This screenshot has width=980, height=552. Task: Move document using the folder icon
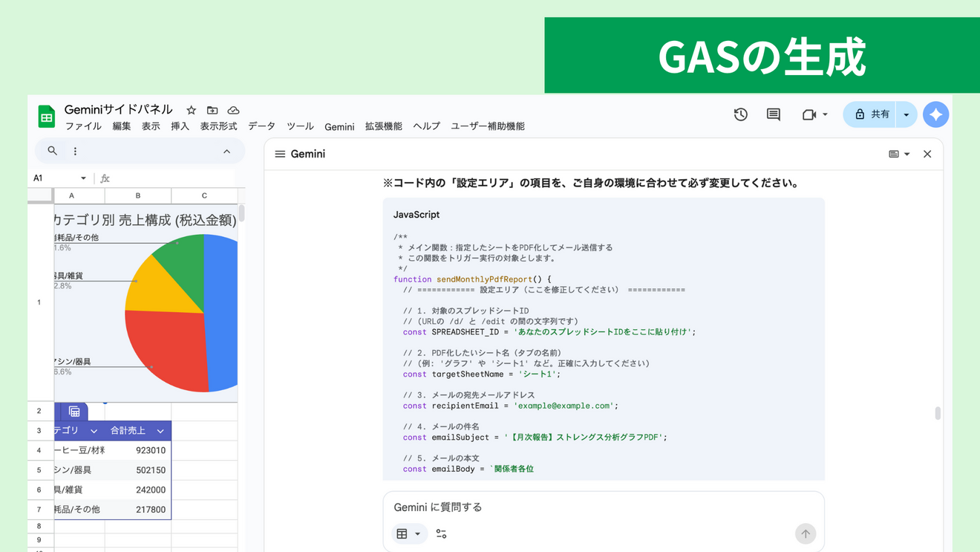click(x=212, y=110)
